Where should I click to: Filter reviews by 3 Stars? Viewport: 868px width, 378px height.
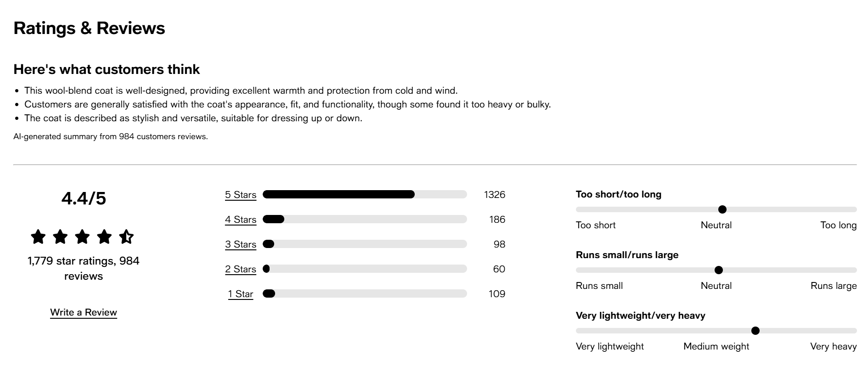point(241,244)
